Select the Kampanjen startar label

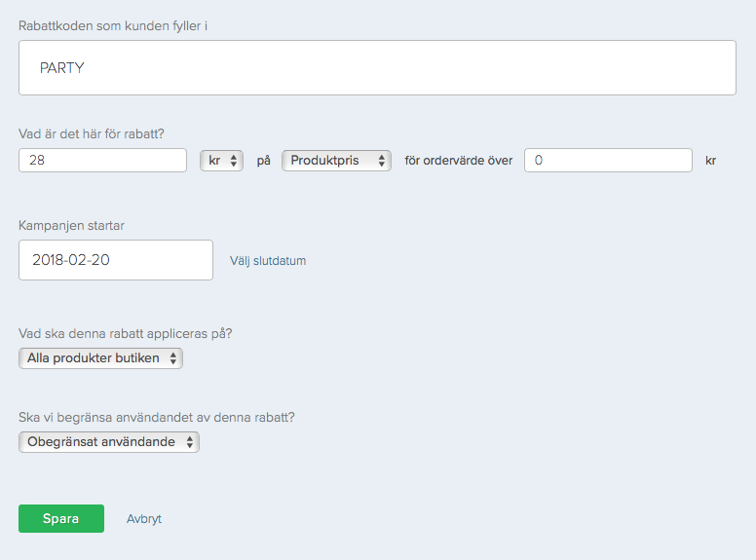71,226
